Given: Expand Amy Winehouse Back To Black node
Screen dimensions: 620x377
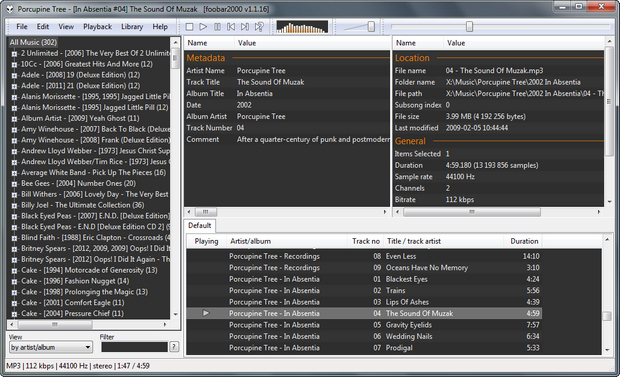Looking at the screenshot, I should tap(14, 129).
